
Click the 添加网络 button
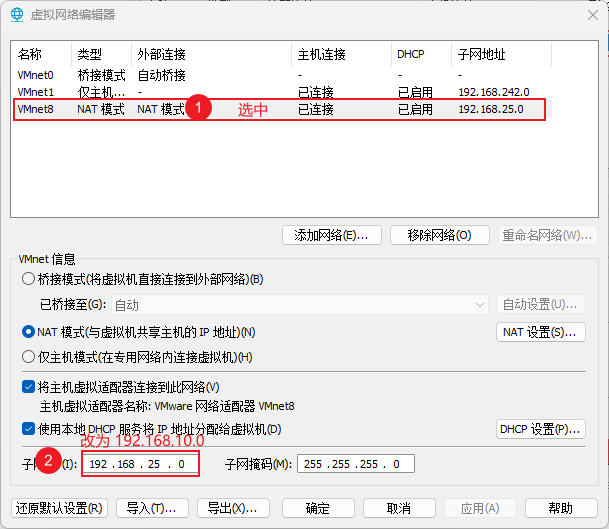(x=331, y=235)
